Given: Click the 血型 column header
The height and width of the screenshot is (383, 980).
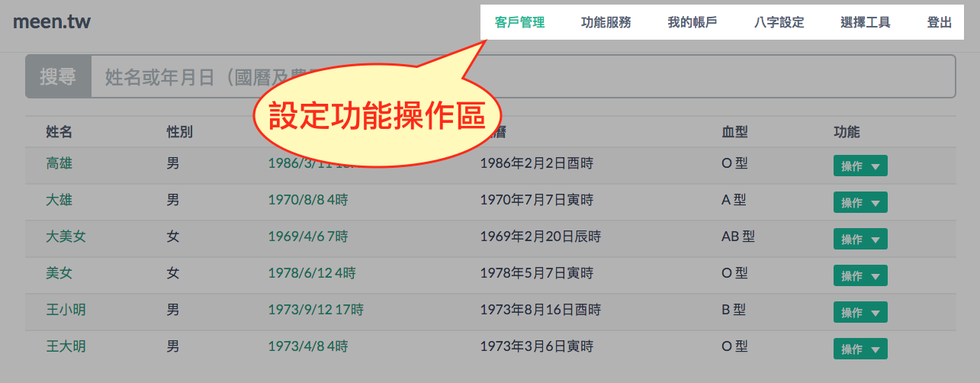Looking at the screenshot, I should pos(735,132).
